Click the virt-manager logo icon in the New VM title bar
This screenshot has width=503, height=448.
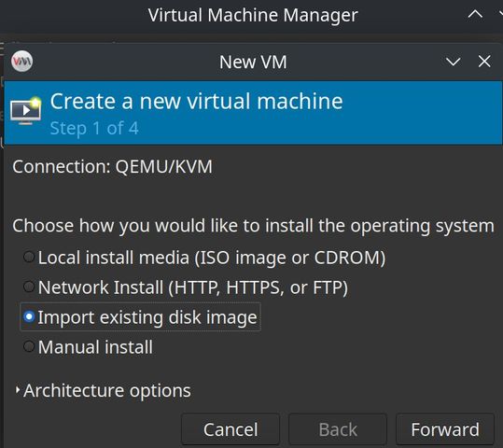point(21,61)
